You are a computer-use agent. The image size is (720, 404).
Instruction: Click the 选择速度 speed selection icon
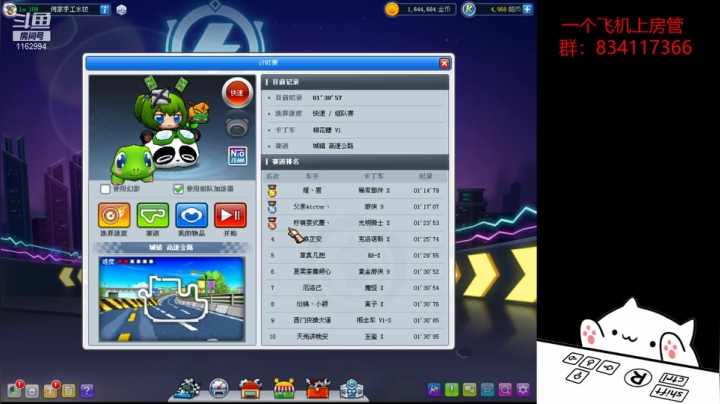(114, 215)
